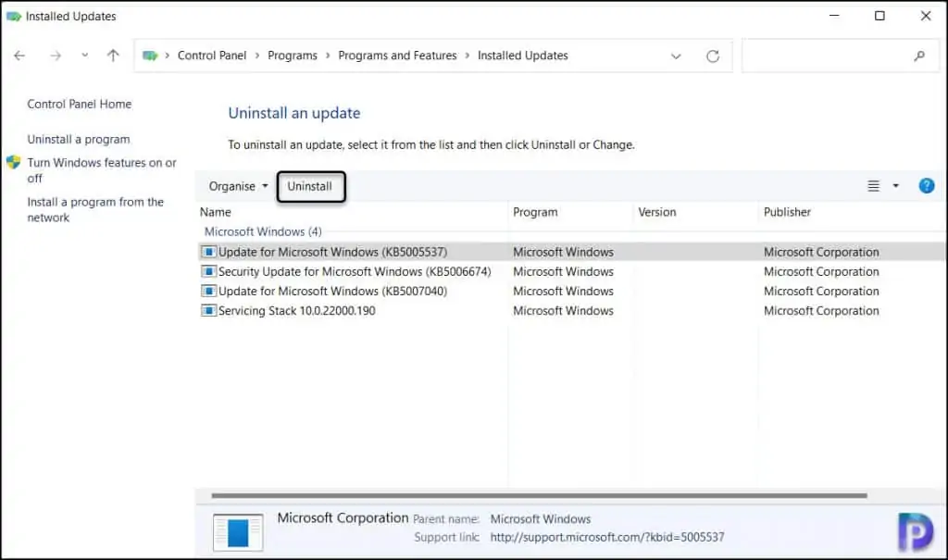Sort by the Program column header
Screen dimensions: 948x560
535,212
